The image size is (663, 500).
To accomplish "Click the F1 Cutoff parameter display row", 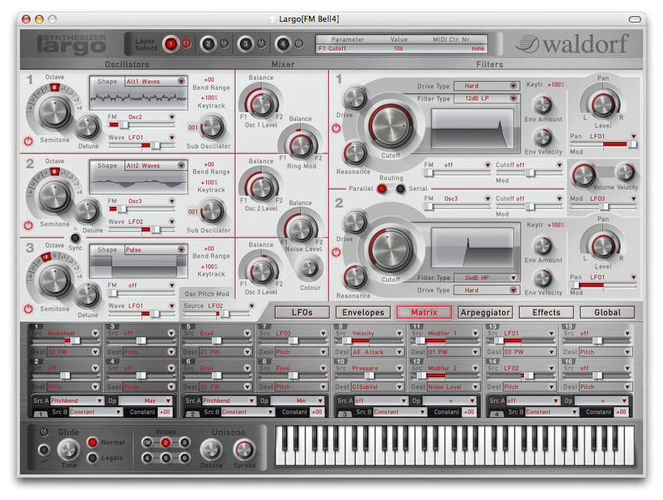I will tap(401, 49).
